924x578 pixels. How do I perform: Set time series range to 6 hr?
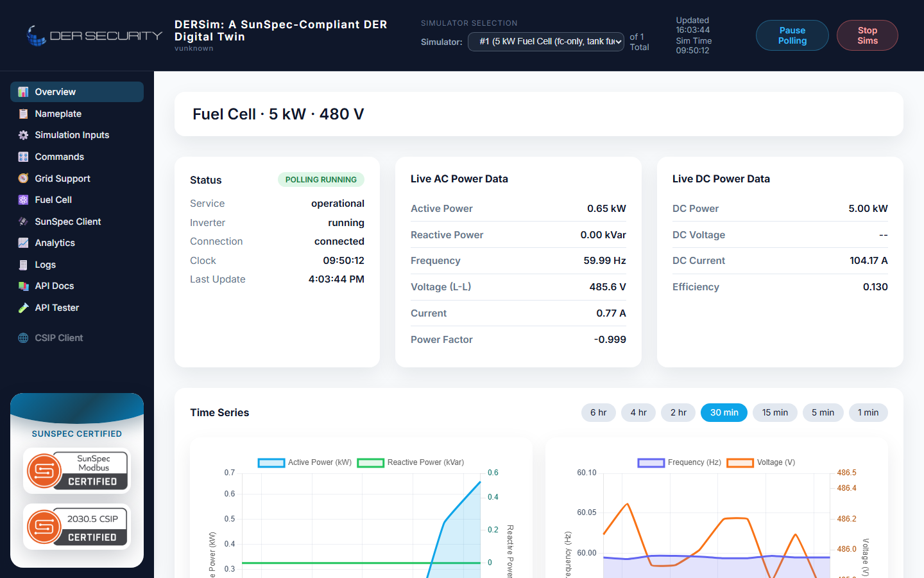[599, 412]
